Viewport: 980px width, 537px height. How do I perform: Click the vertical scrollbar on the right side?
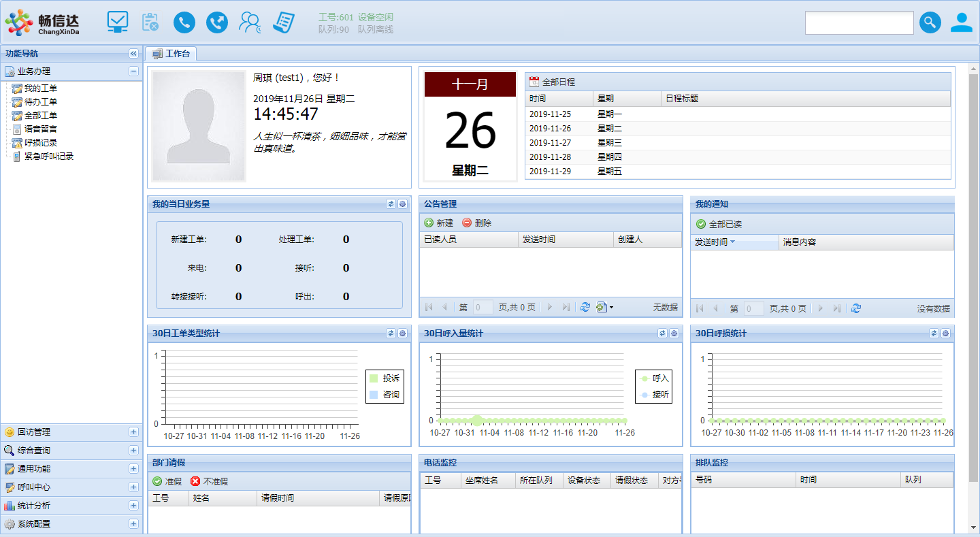click(973, 272)
